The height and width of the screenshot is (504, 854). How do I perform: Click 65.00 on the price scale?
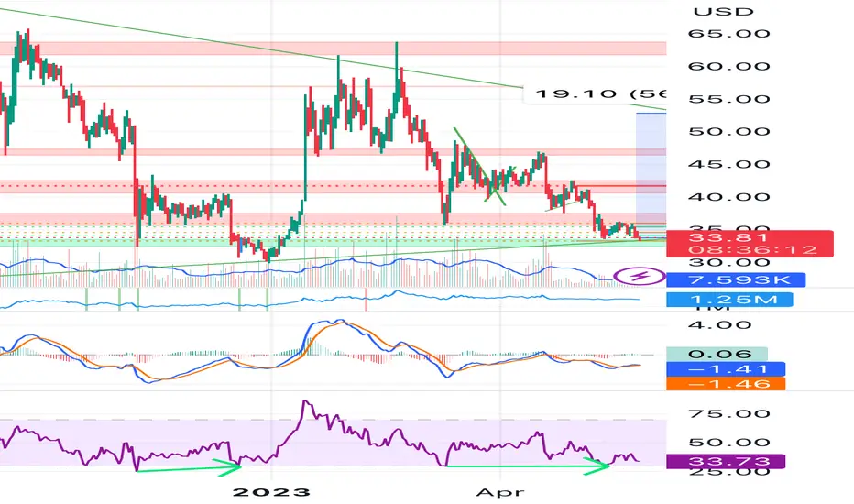[728, 34]
